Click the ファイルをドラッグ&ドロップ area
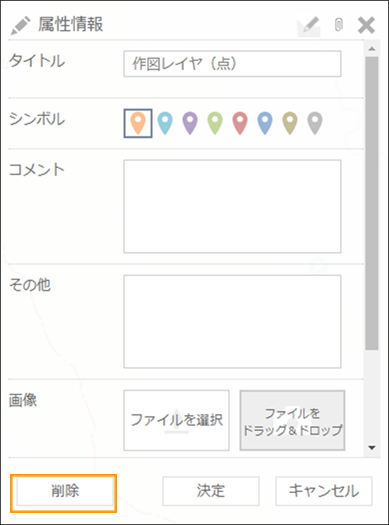389x525 pixels. [x=292, y=420]
